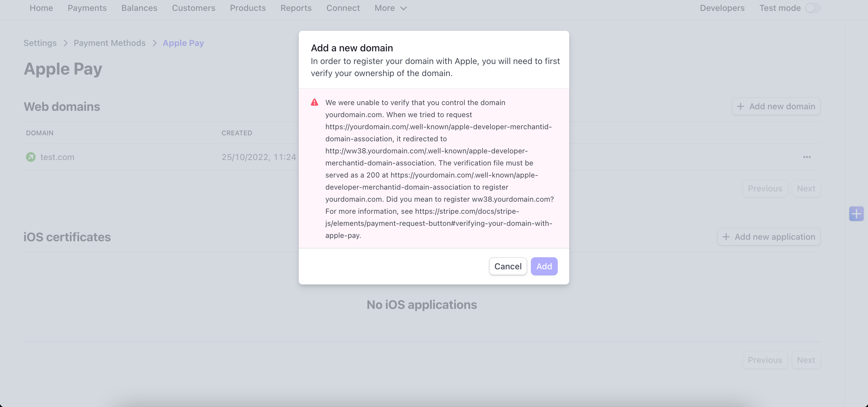Open the three-dot menu for test.com
The width and height of the screenshot is (868, 407).
click(807, 157)
